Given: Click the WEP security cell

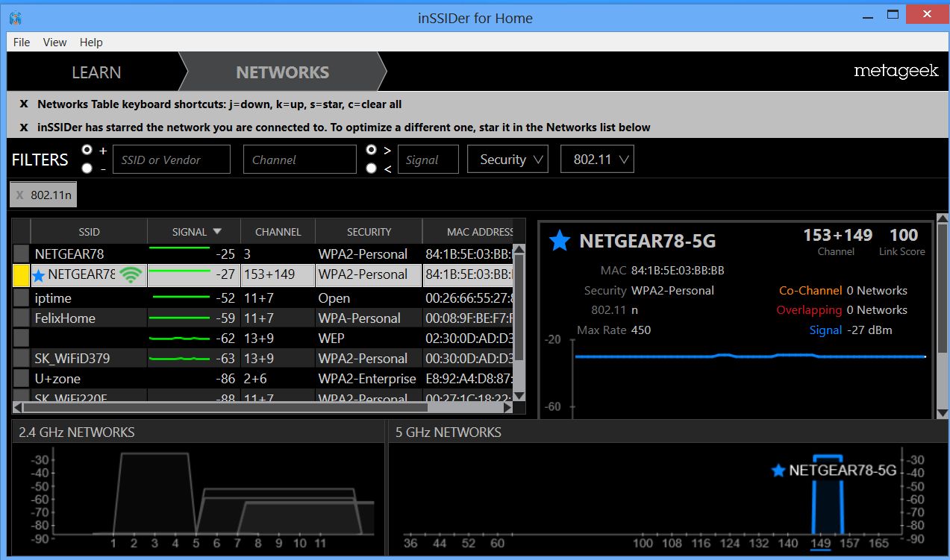Looking at the screenshot, I should (x=331, y=339).
